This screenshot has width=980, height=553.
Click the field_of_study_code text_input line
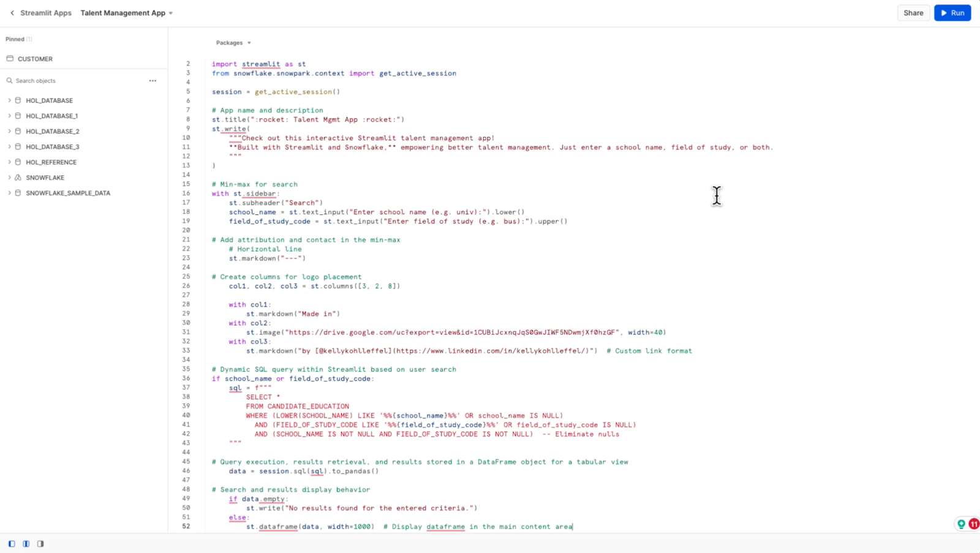[398, 221]
